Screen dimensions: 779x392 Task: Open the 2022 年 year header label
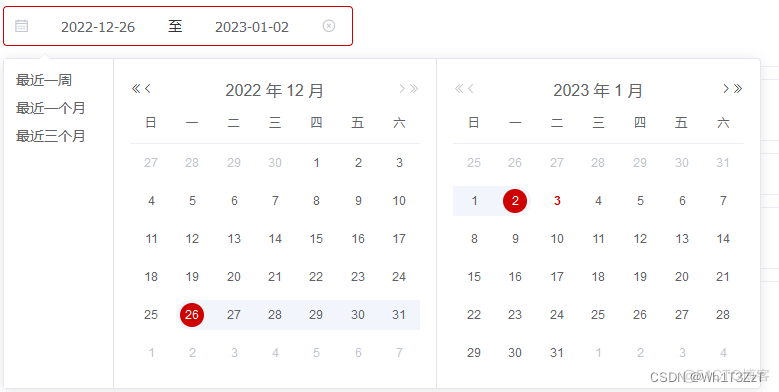click(x=254, y=90)
